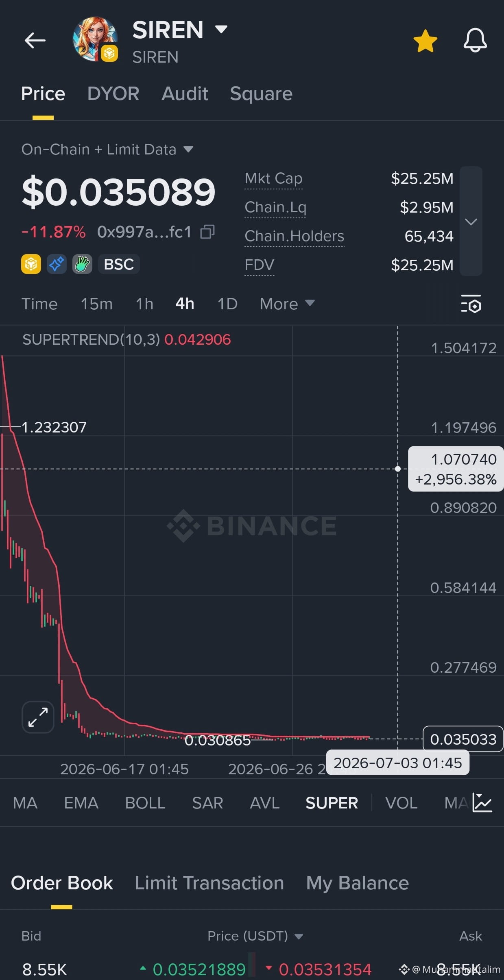Toggle the SUPER indicator off
This screenshot has width=504, height=980.
[332, 803]
